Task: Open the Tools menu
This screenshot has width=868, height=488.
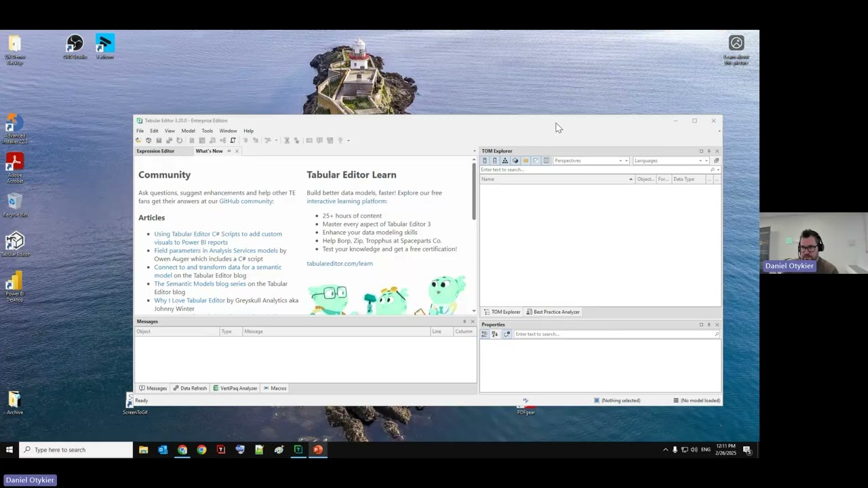Action: [x=207, y=131]
